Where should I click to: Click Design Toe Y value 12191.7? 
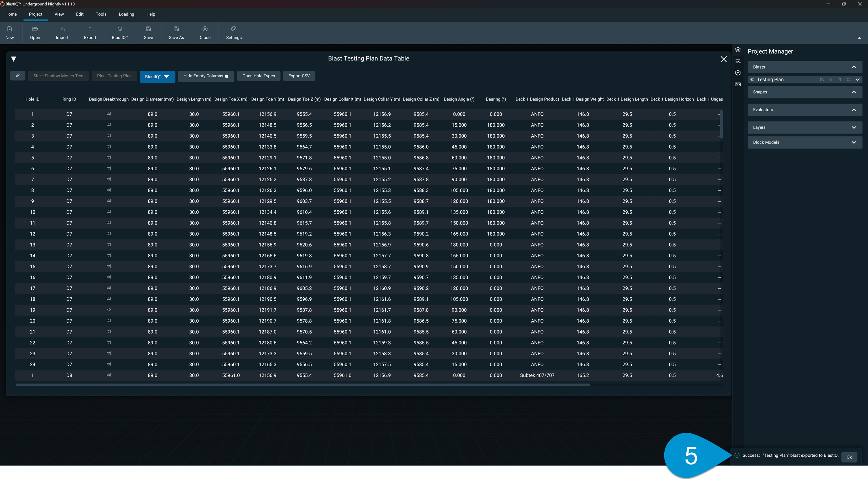click(x=268, y=310)
